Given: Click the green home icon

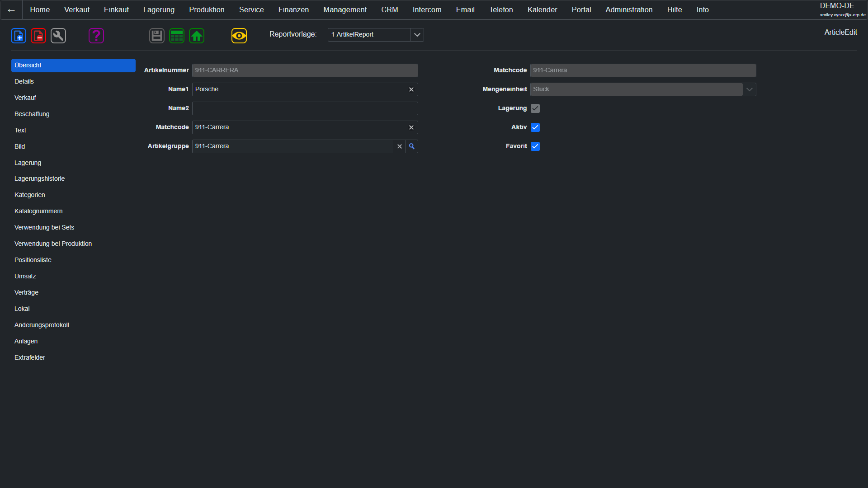Looking at the screenshot, I should [197, 36].
